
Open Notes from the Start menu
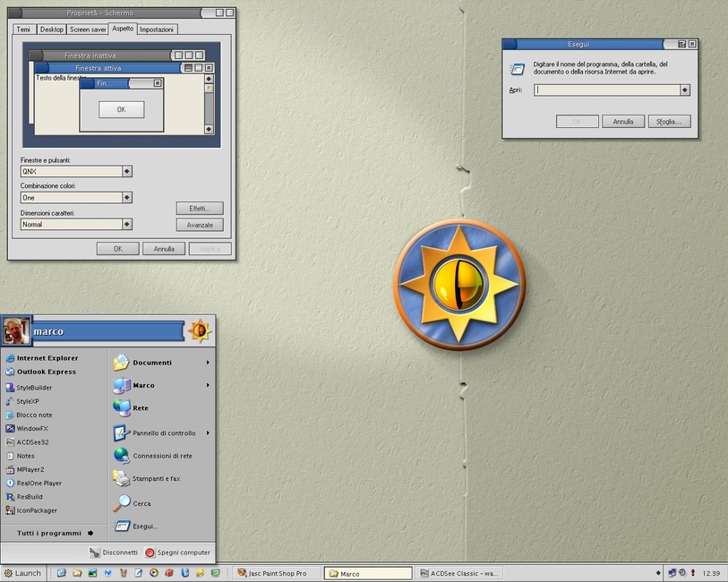coord(20,456)
